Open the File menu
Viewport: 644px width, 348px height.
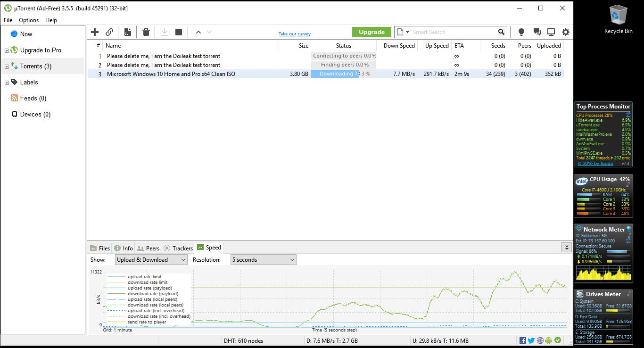[x=8, y=20]
